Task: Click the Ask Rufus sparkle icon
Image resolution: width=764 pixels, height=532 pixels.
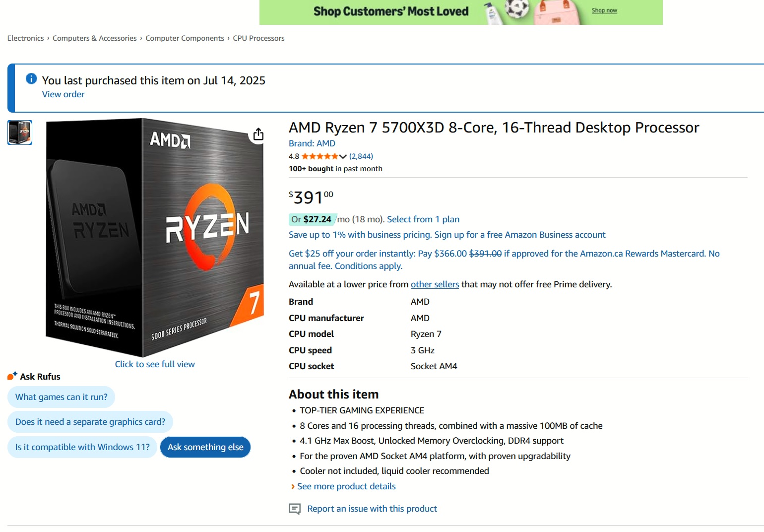Action: point(12,376)
